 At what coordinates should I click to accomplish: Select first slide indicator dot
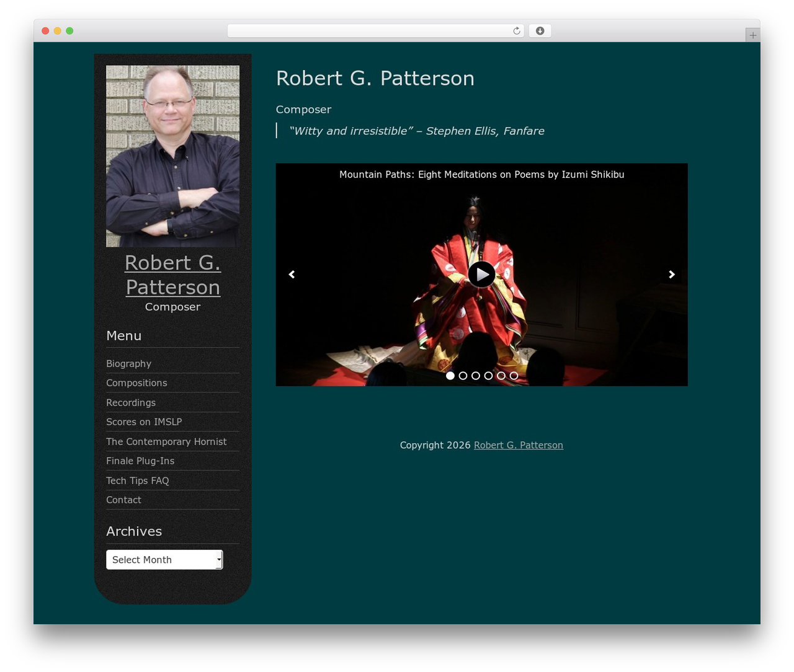450,376
